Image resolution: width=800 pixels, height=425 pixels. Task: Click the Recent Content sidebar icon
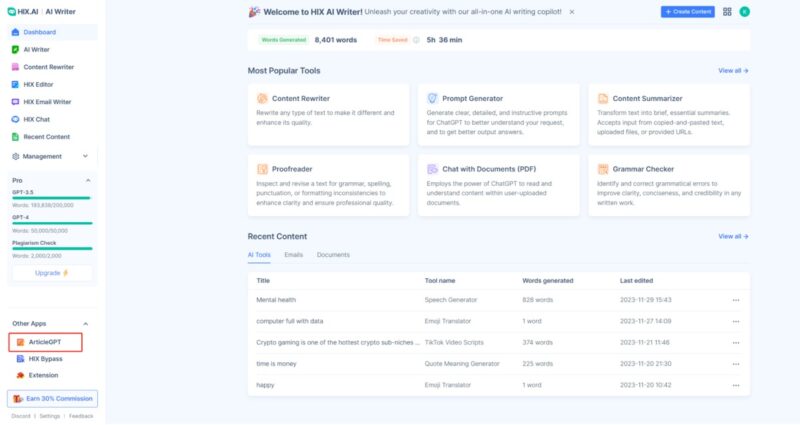(x=15, y=137)
